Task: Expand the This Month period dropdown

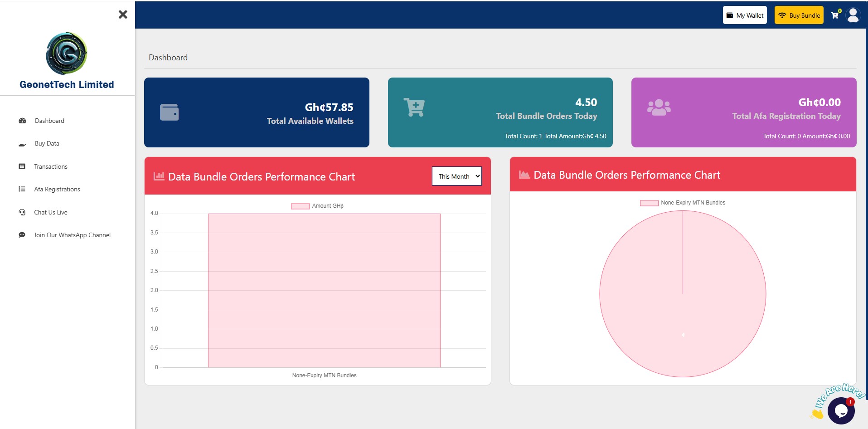Action: (456, 176)
